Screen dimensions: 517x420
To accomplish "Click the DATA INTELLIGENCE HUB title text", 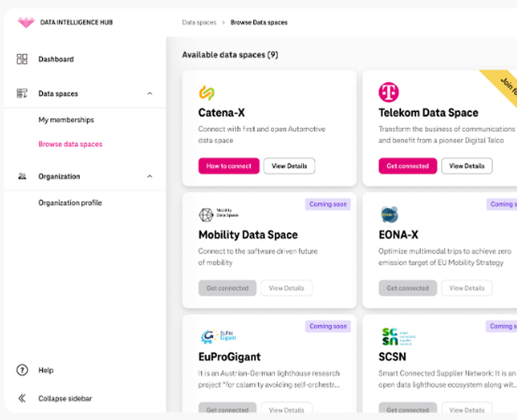I will 77,22.
